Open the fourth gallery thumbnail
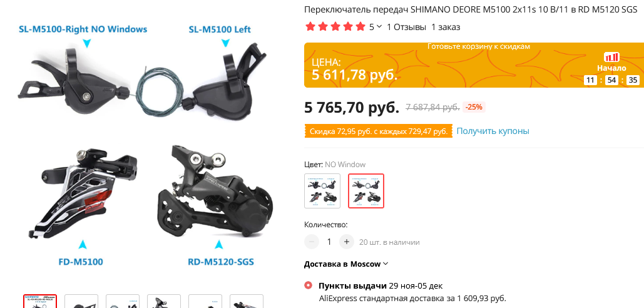 (164, 301)
